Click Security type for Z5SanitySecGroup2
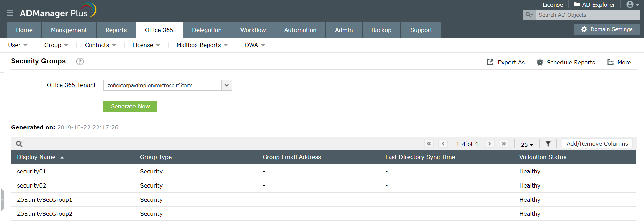The image size is (644, 223). [151, 214]
